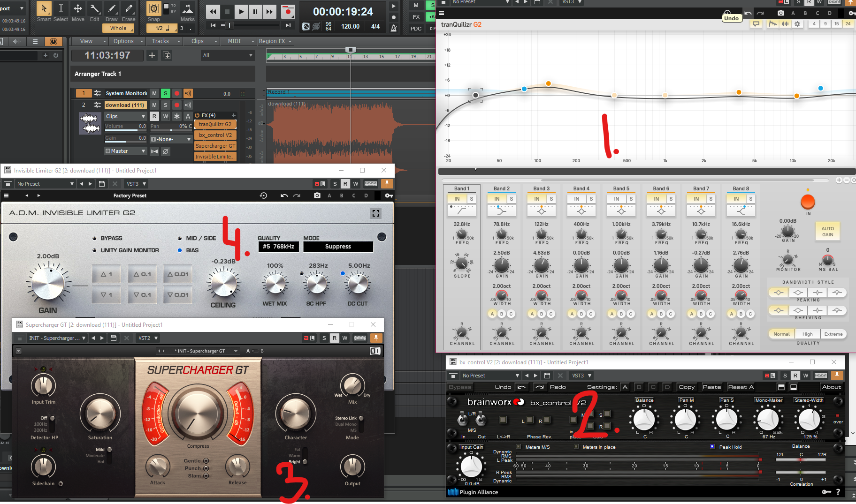Image resolution: width=856 pixels, height=504 pixels.
Task: Open the Tracks menu
Action: point(164,41)
